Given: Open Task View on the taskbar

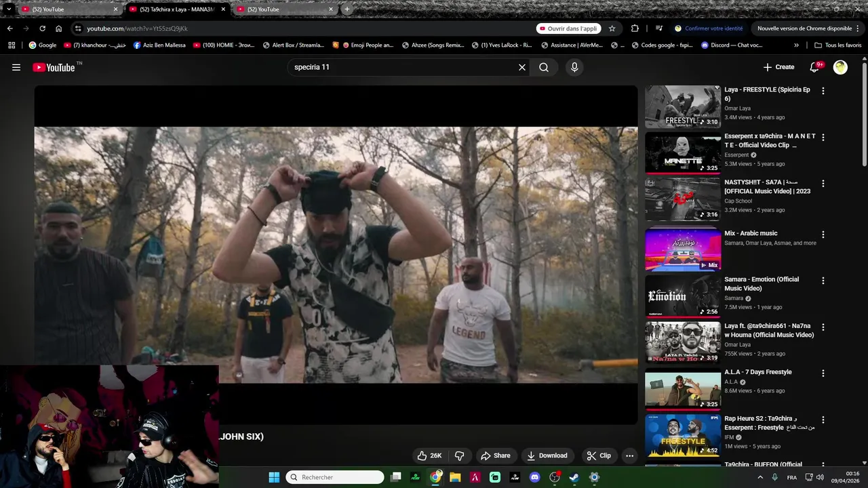Looking at the screenshot, I should coord(396,477).
